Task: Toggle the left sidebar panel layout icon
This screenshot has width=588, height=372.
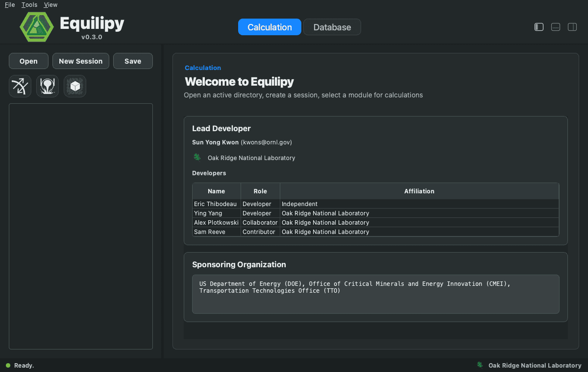Action: [539, 27]
